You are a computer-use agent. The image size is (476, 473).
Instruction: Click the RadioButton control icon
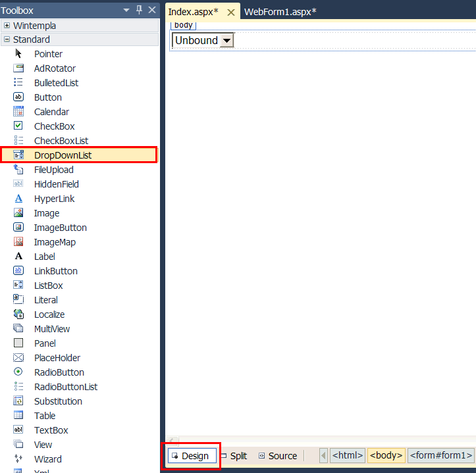click(x=18, y=372)
